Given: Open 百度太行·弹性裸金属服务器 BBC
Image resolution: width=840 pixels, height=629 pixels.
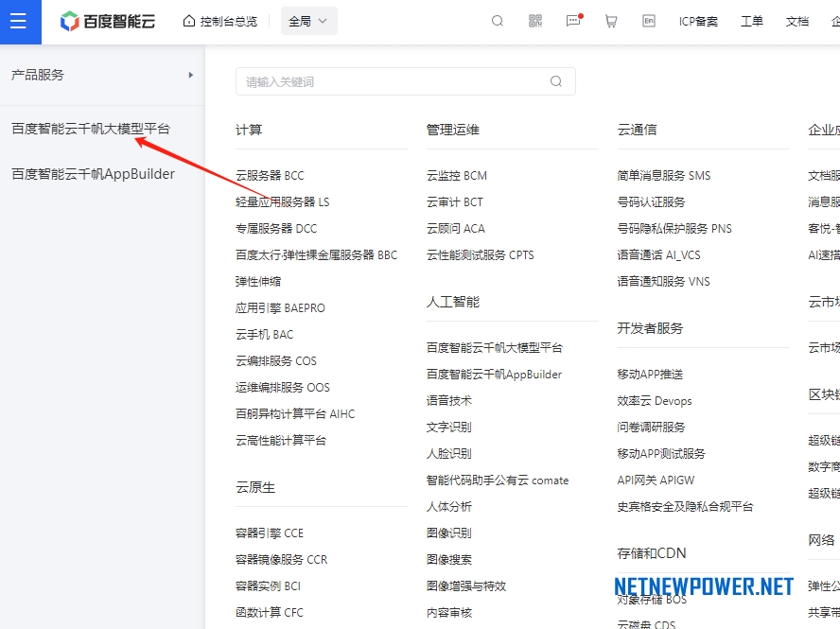Looking at the screenshot, I should [317, 255].
